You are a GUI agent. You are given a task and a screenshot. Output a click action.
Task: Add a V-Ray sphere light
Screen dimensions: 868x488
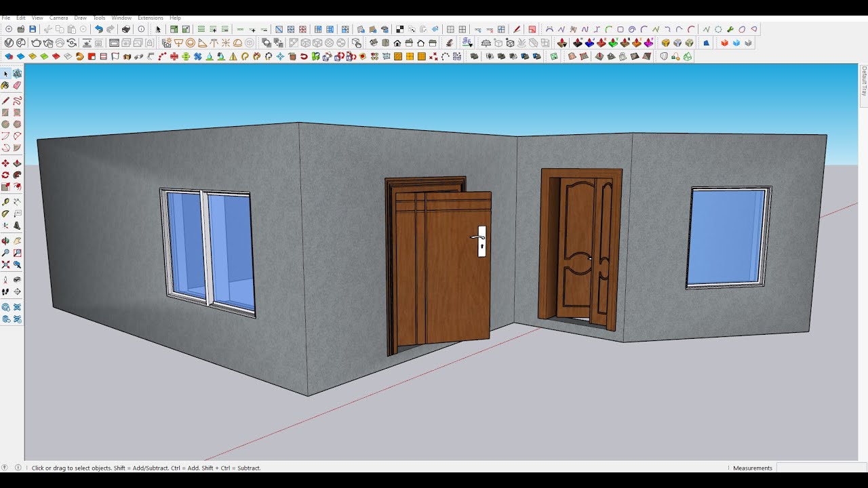coord(190,43)
